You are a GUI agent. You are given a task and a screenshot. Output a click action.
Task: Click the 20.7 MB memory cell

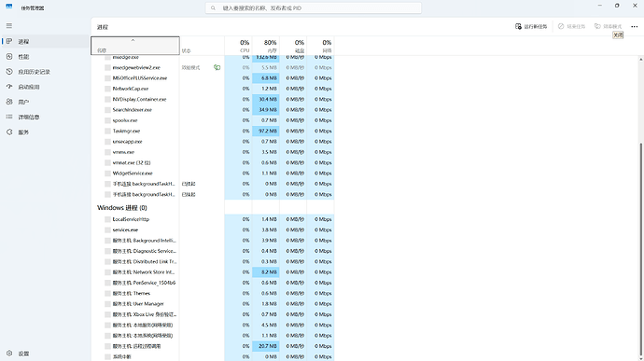tap(266, 346)
